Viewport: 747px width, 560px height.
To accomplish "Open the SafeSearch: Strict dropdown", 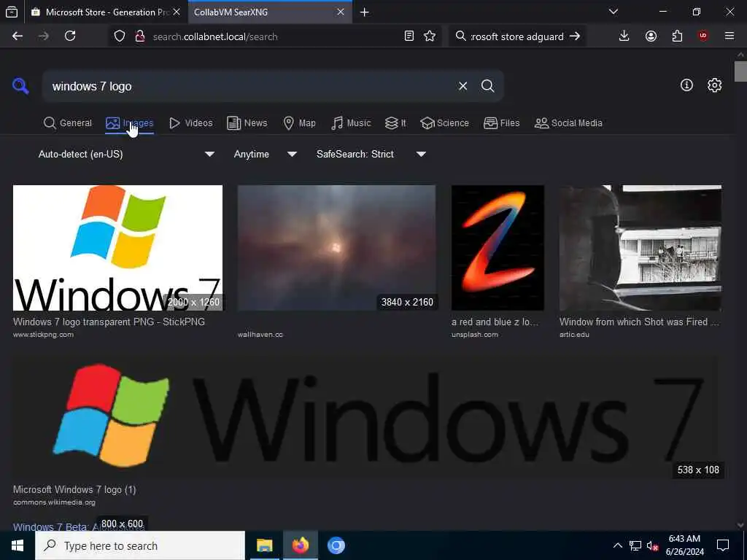I will [x=371, y=155].
